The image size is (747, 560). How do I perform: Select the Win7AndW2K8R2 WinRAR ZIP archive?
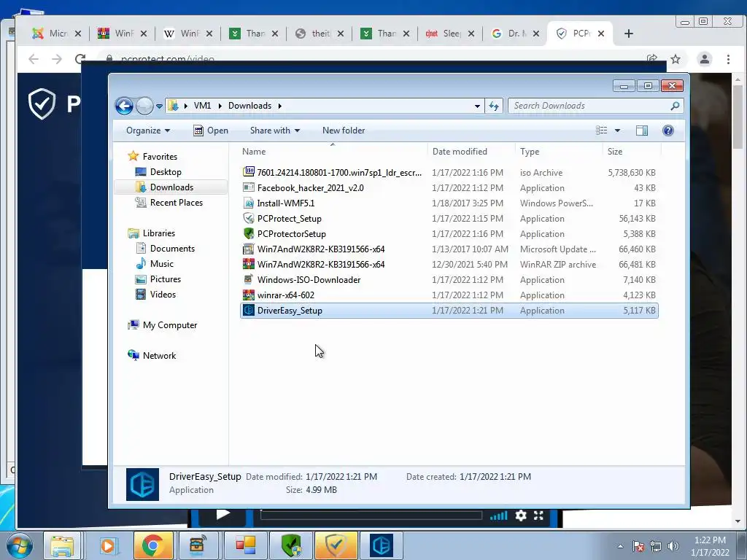point(449,264)
